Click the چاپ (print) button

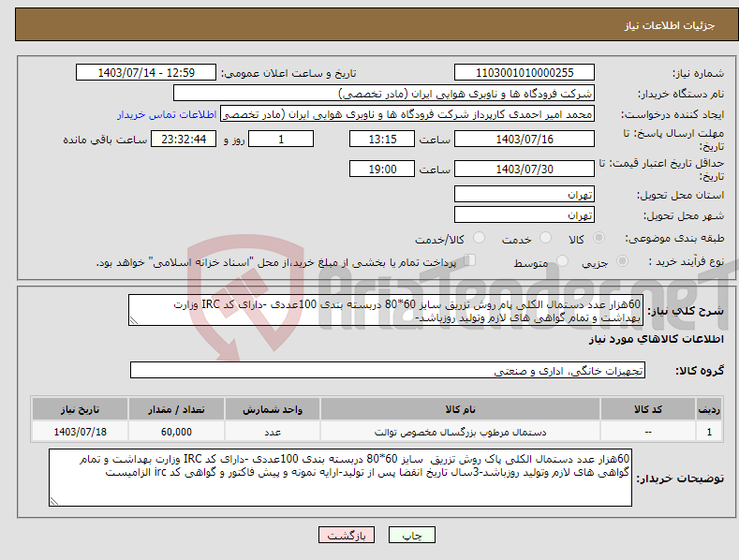411,535
